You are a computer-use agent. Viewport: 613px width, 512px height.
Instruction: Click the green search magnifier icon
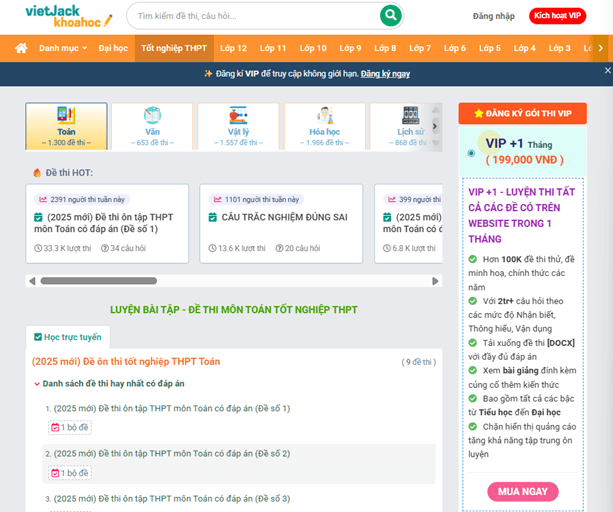[x=390, y=16]
